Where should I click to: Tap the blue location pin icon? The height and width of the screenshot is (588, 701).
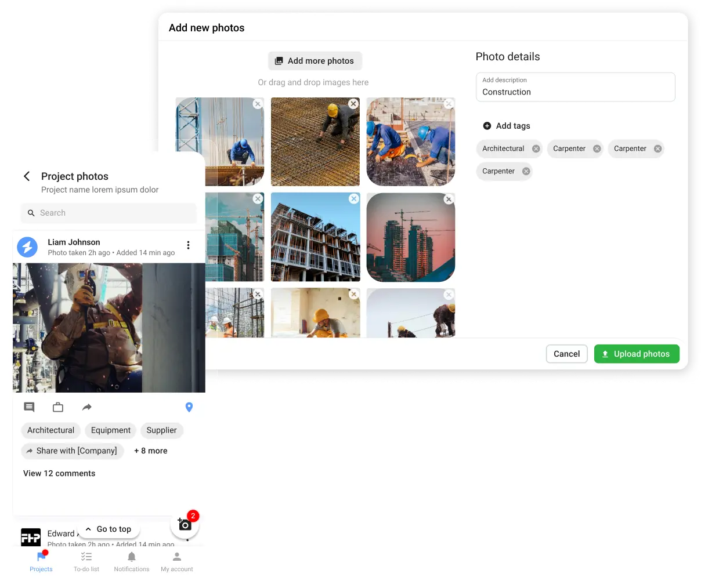tap(189, 407)
